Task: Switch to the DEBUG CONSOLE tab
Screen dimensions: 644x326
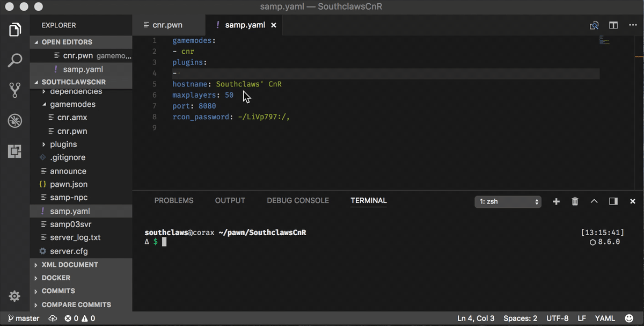Action: [298, 200]
